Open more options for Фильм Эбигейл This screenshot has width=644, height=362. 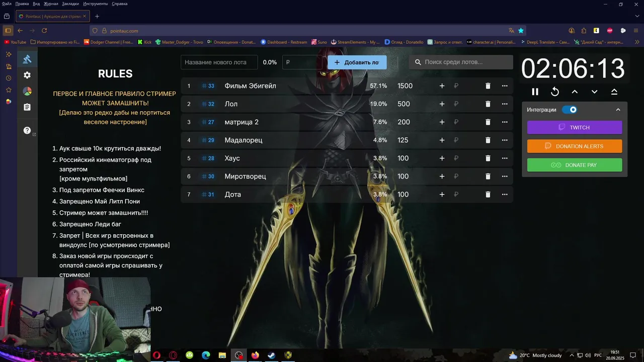pyautogui.click(x=505, y=86)
